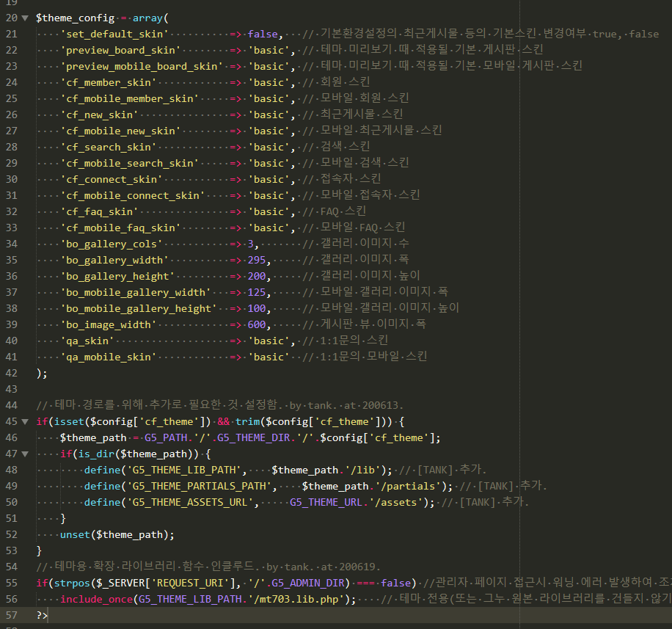This screenshot has height=629, width=672.
Task: Place cursor at the closing ?> PHP tag
Action: (x=42, y=615)
